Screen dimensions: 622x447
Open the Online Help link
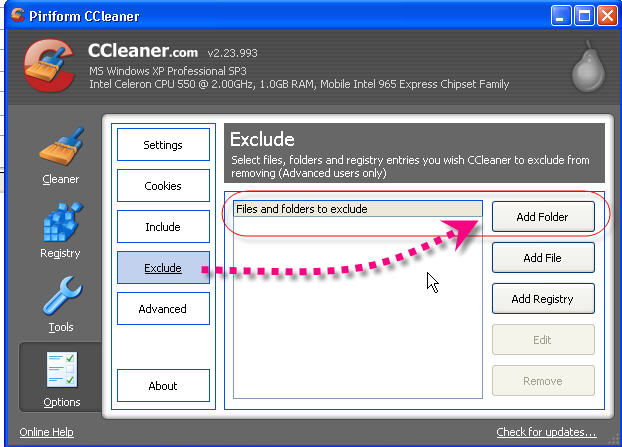(46, 432)
